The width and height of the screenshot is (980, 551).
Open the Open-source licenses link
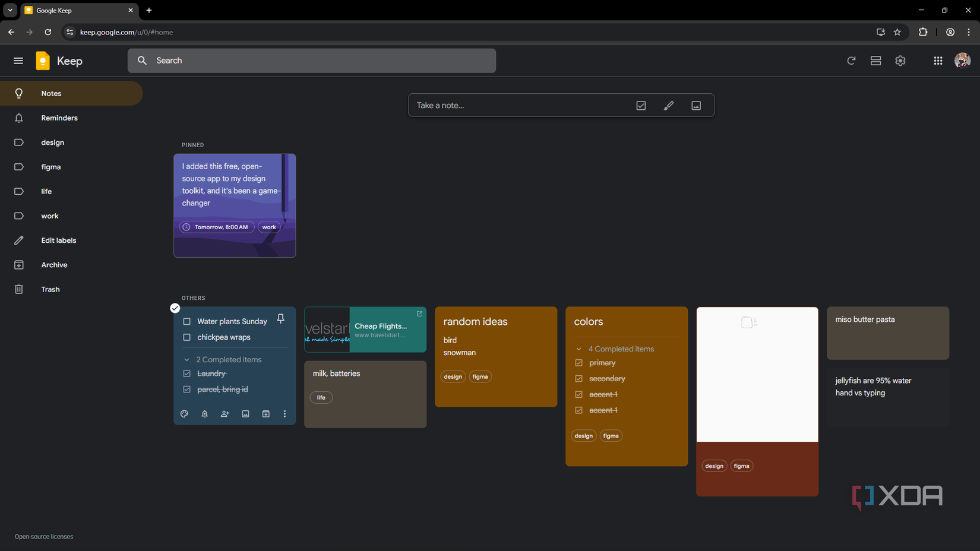tap(43, 536)
